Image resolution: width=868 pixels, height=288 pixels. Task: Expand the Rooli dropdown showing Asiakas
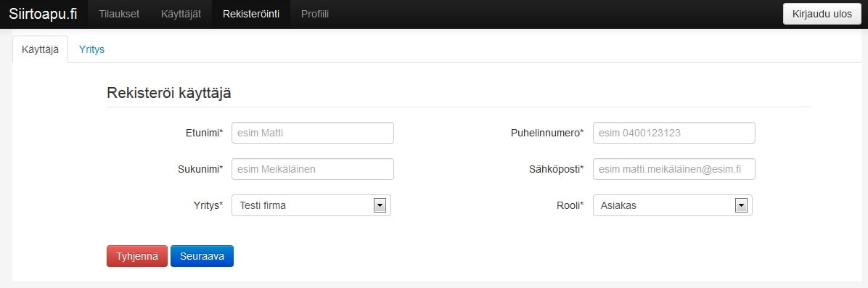pyautogui.click(x=673, y=205)
